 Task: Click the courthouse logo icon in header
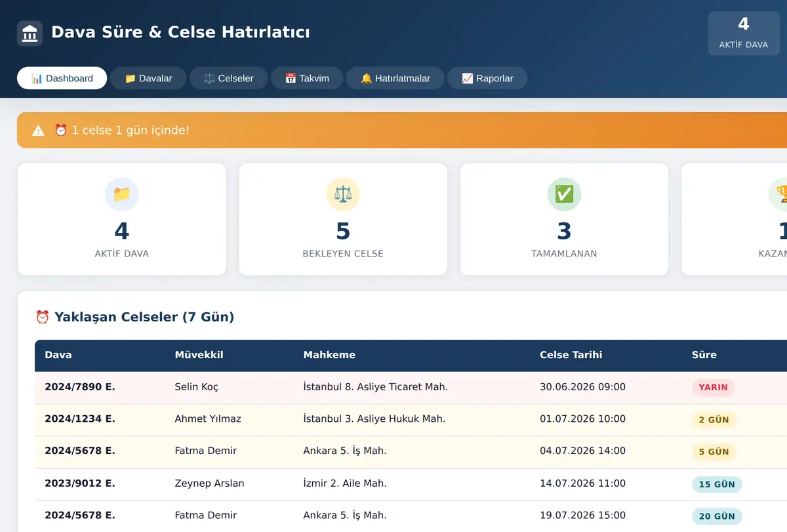coord(30,33)
